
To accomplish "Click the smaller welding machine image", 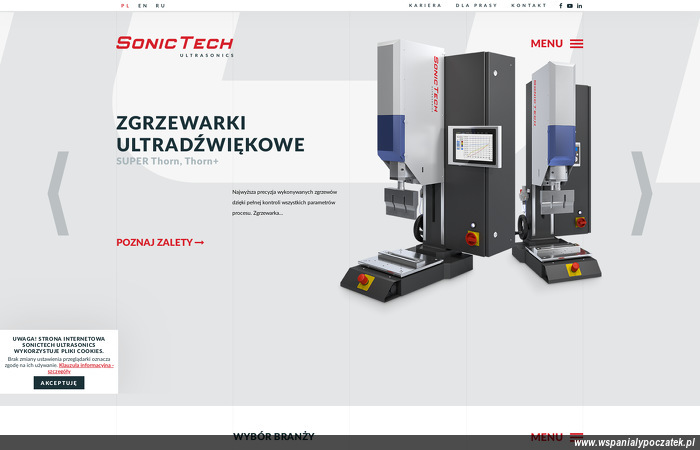I will (x=557, y=172).
